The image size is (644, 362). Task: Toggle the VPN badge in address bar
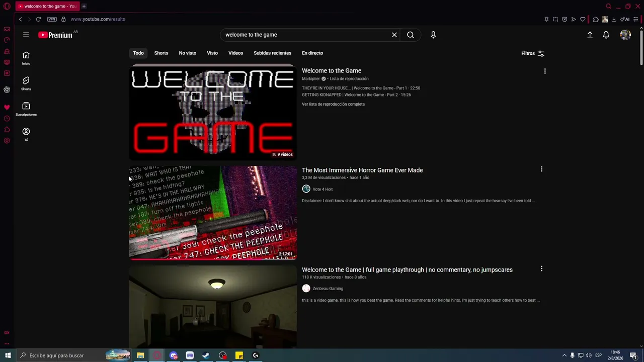click(x=52, y=19)
